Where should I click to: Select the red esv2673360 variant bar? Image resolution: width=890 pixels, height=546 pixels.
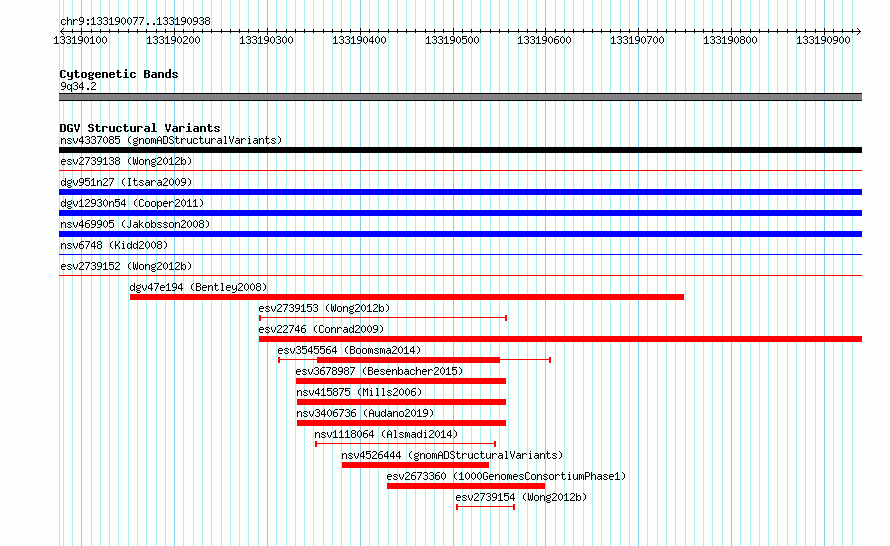pyautogui.click(x=466, y=486)
